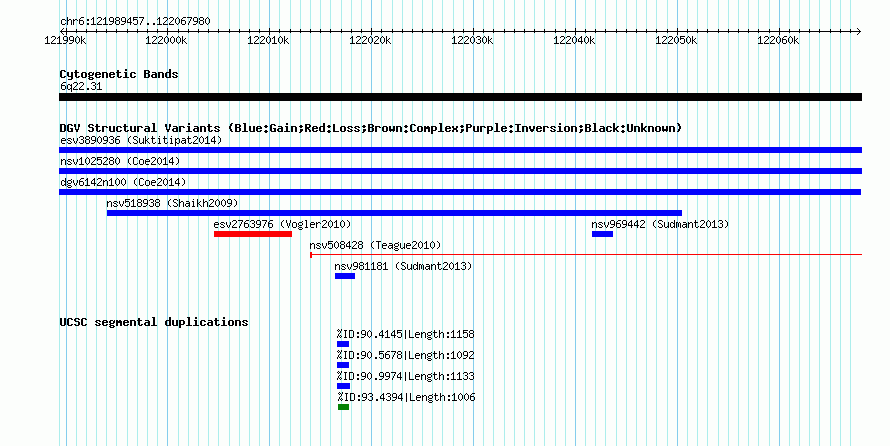Click the nsv981181 (Sudmant2013) label

click(x=403, y=266)
